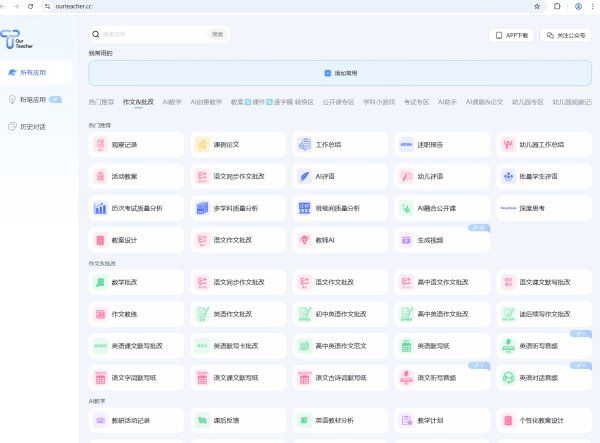Viewport: 600px width, 443px height.
Task: Open the 英语作文批改 card
Action: point(238,314)
